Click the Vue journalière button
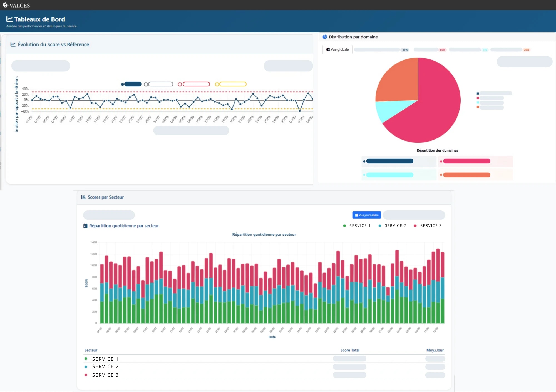Viewport: 556px width, 392px height. 366,215
